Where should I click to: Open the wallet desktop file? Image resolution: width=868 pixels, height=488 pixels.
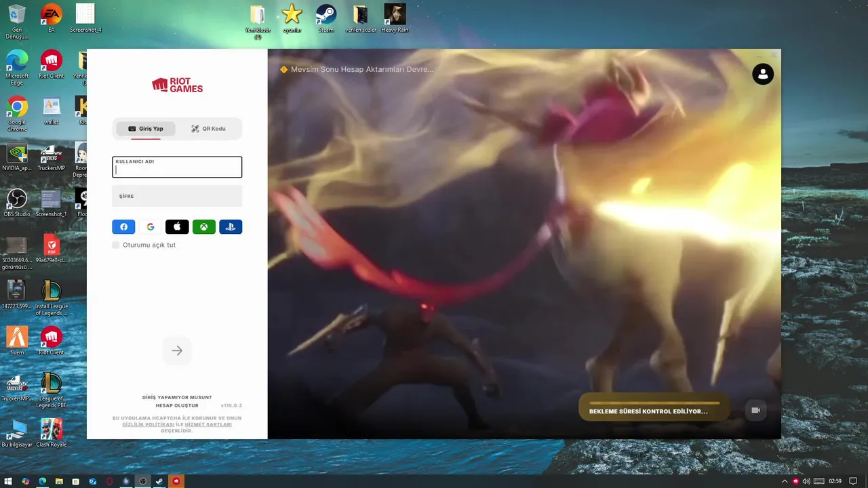(52, 110)
